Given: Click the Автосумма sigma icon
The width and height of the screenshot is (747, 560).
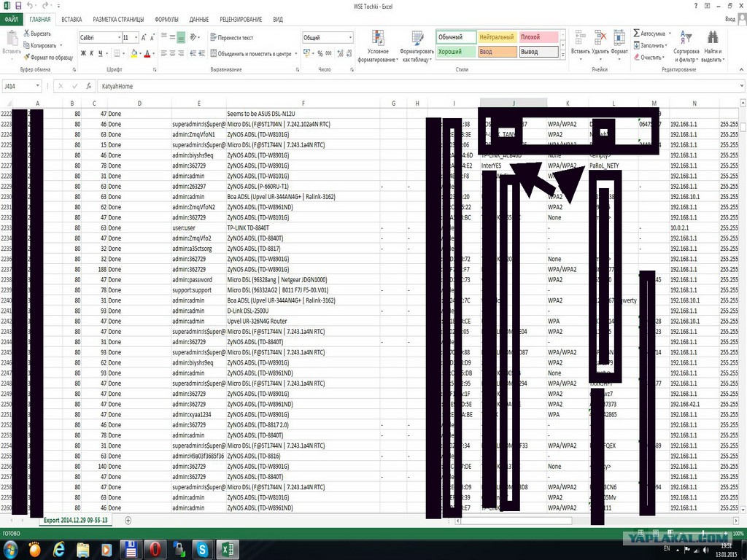Looking at the screenshot, I should pos(636,34).
